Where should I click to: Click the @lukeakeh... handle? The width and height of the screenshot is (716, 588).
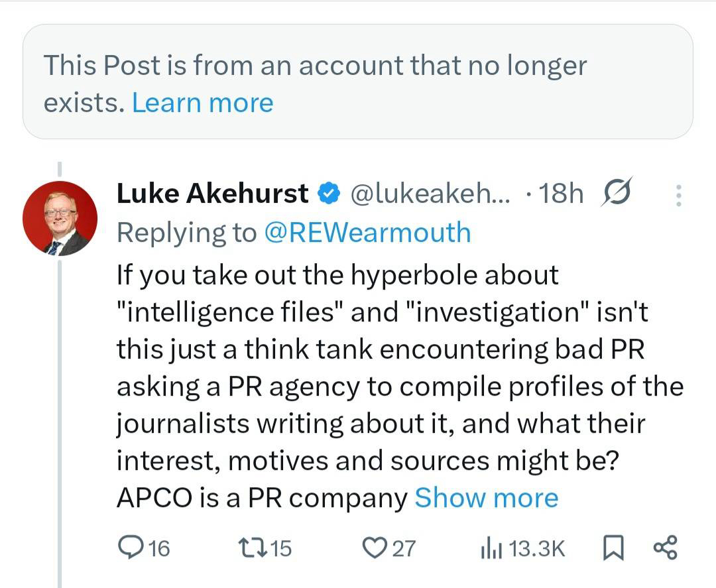[430, 194]
